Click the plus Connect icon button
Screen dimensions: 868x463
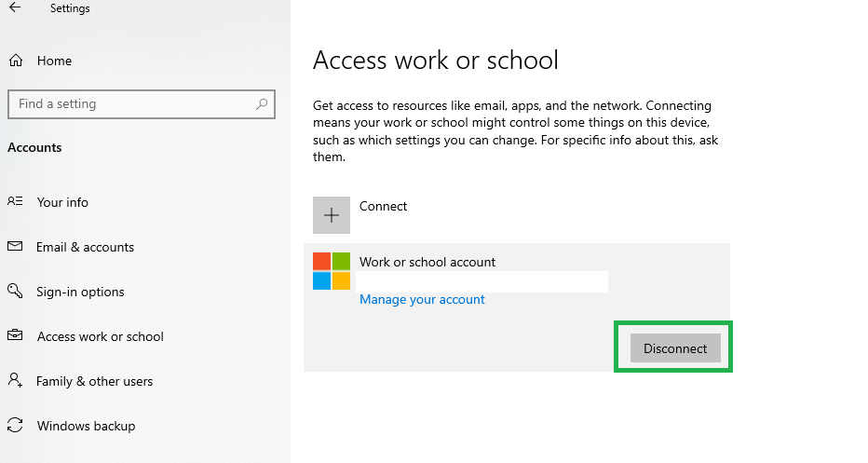coord(332,215)
